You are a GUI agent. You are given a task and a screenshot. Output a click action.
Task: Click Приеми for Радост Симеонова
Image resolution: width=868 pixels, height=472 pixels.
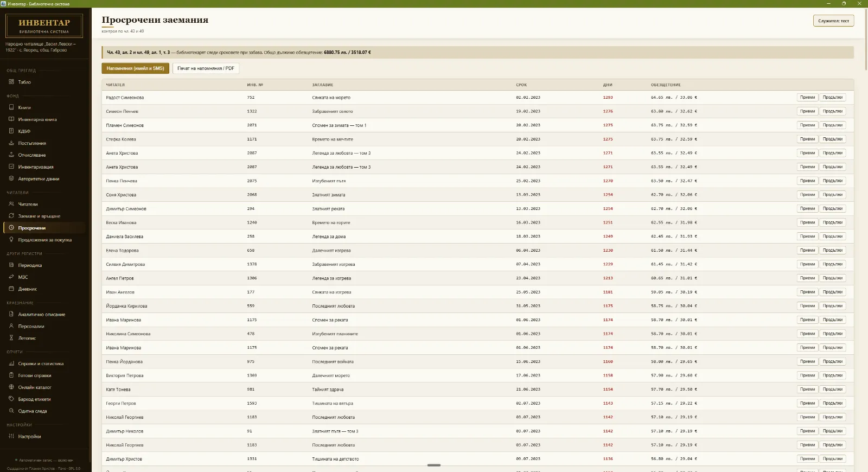click(x=807, y=98)
